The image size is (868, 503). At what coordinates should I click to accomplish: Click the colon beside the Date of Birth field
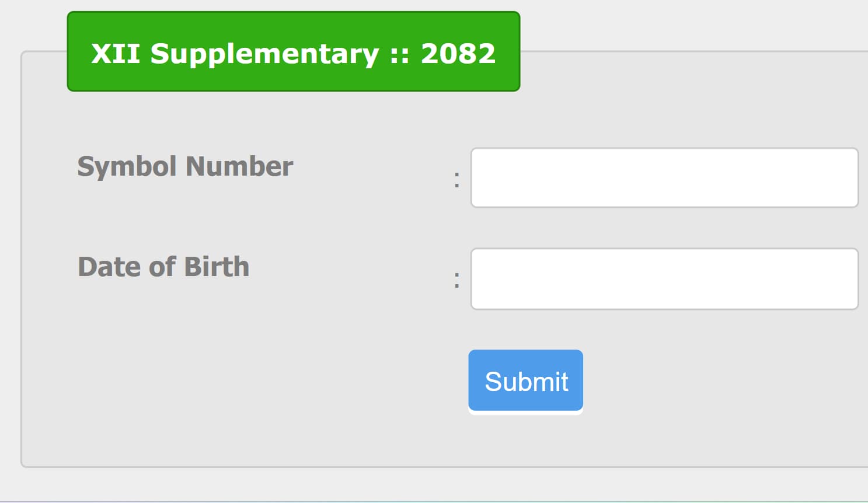(456, 280)
